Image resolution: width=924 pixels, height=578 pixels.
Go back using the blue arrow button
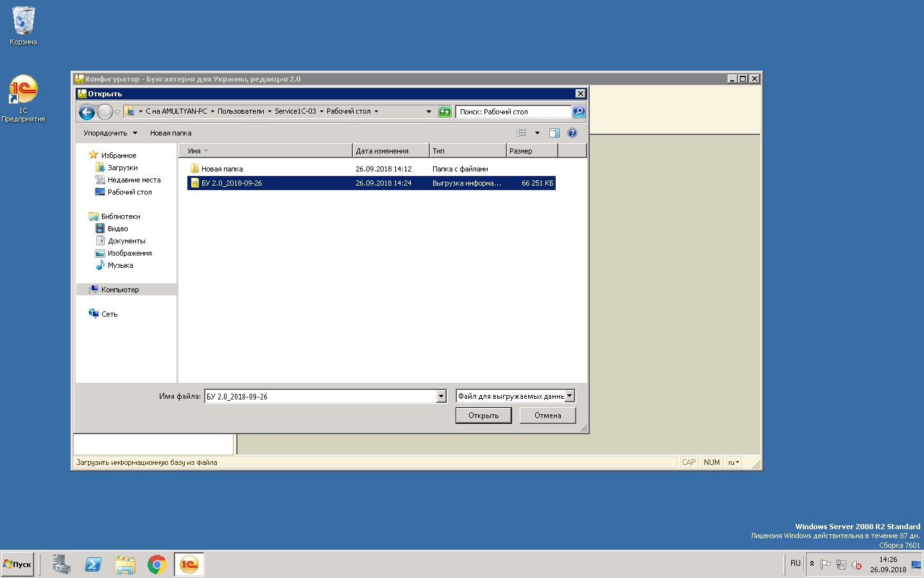pyautogui.click(x=87, y=112)
